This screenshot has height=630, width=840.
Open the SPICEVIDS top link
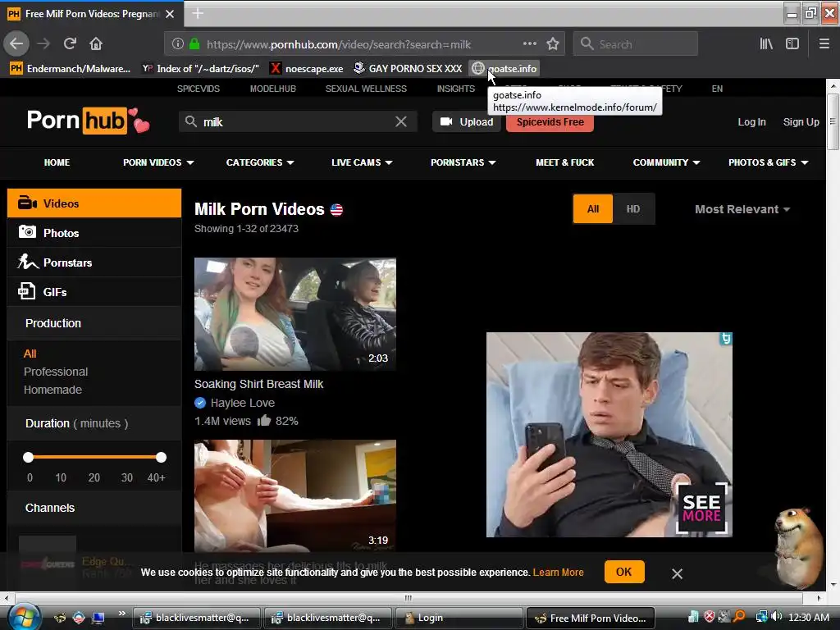coord(199,89)
